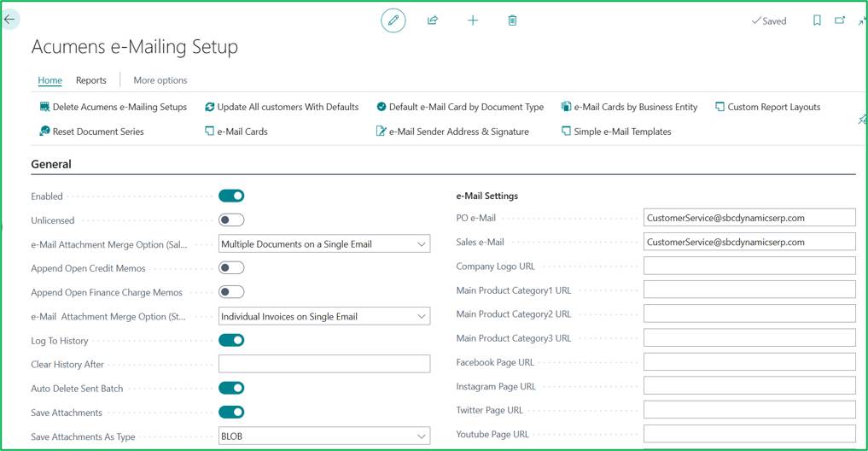Click Custom Report Layouts text
Image resolution: width=868 pixels, height=451 pixels.
click(774, 107)
